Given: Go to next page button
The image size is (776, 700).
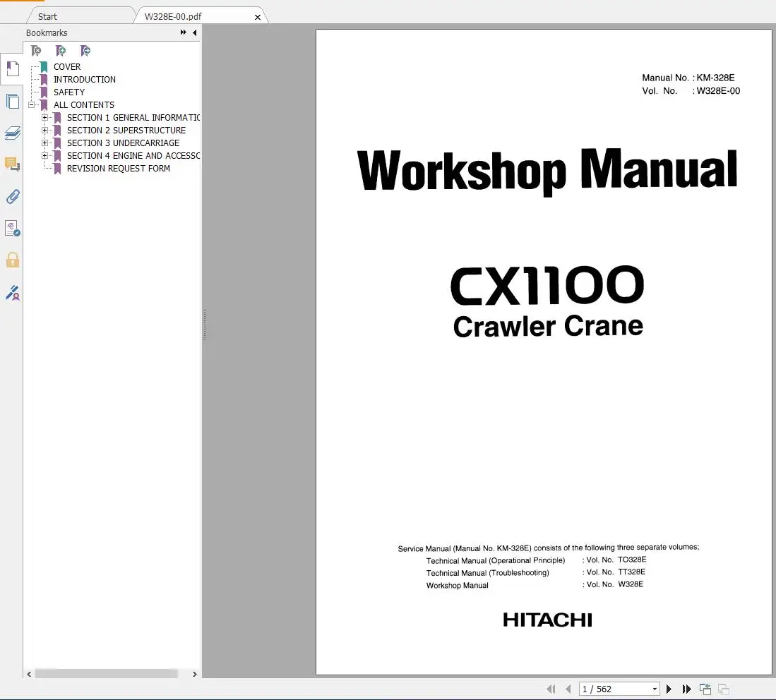Looking at the screenshot, I should click(x=669, y=689).
